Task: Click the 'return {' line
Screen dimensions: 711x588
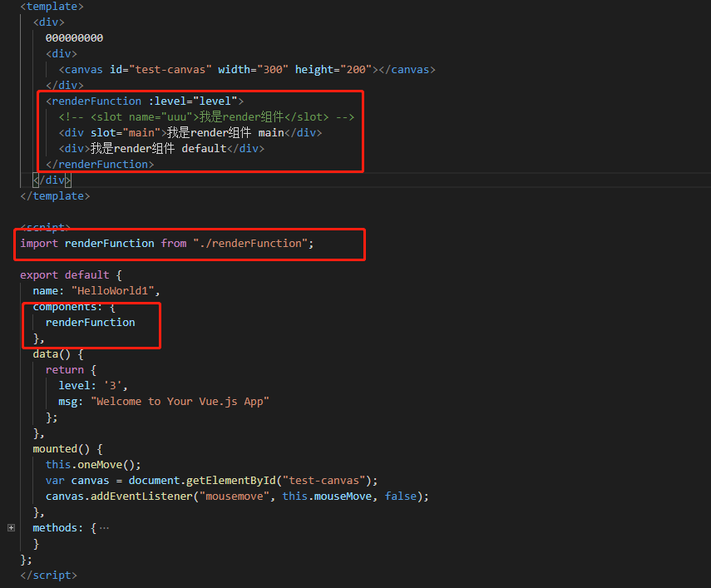Action: (x=71, y=370)
